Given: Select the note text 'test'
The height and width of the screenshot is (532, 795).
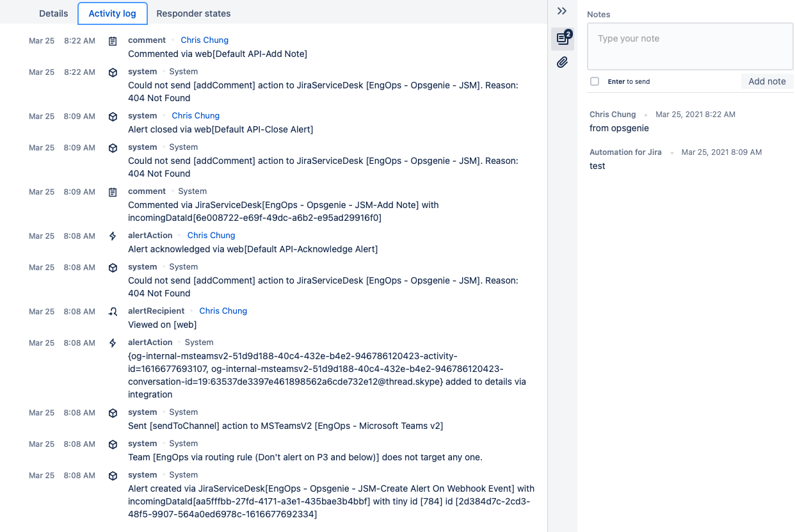Looking at the screenshot, I should 597,166.
